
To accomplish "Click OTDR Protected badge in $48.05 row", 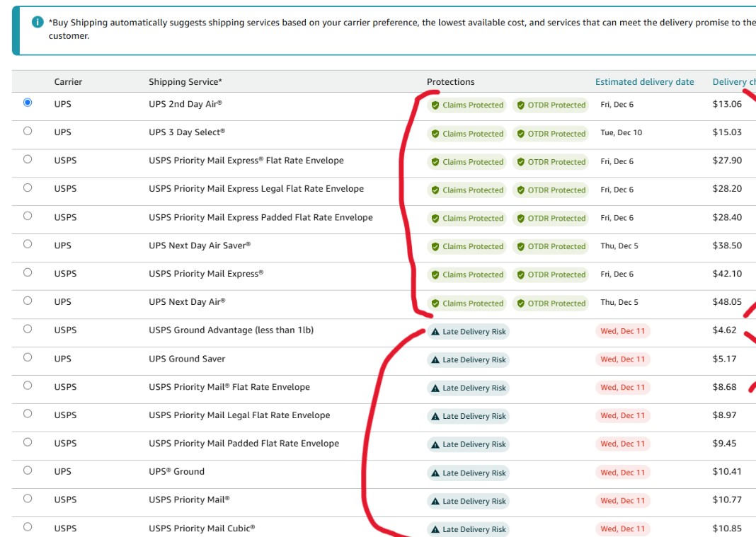I will 551,304.
